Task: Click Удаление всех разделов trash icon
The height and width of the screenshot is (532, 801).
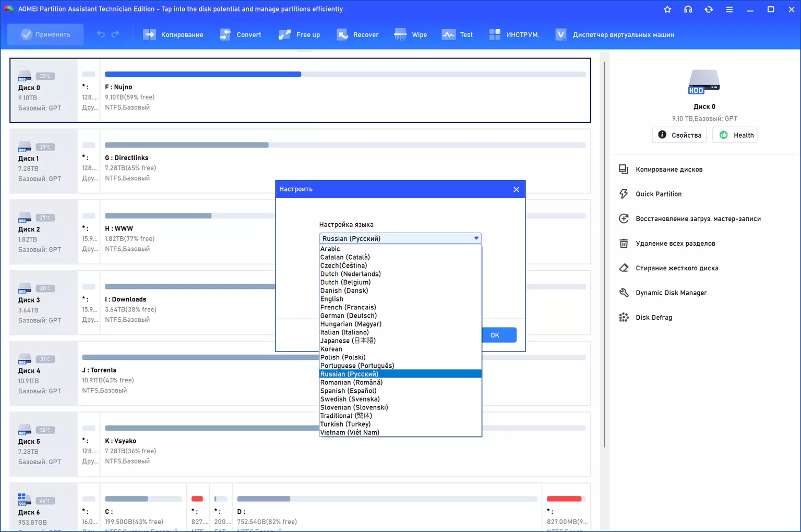Action: [x=624, y=244]
